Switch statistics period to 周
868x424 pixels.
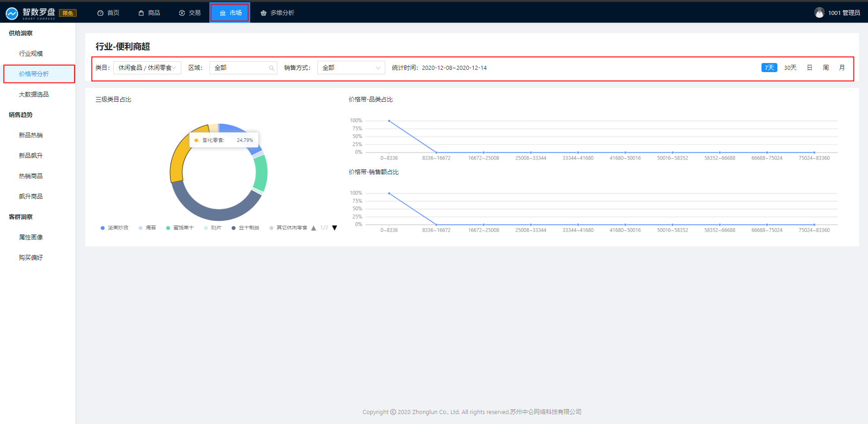pos(825,68)
